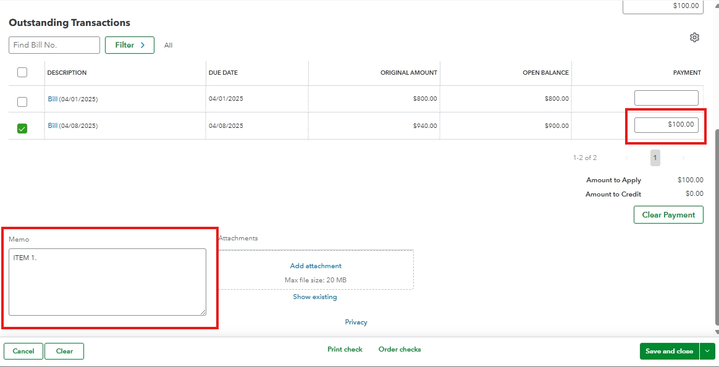Click the amount field at top right
Screen dimensions: 719x367
tap(663, 6)
